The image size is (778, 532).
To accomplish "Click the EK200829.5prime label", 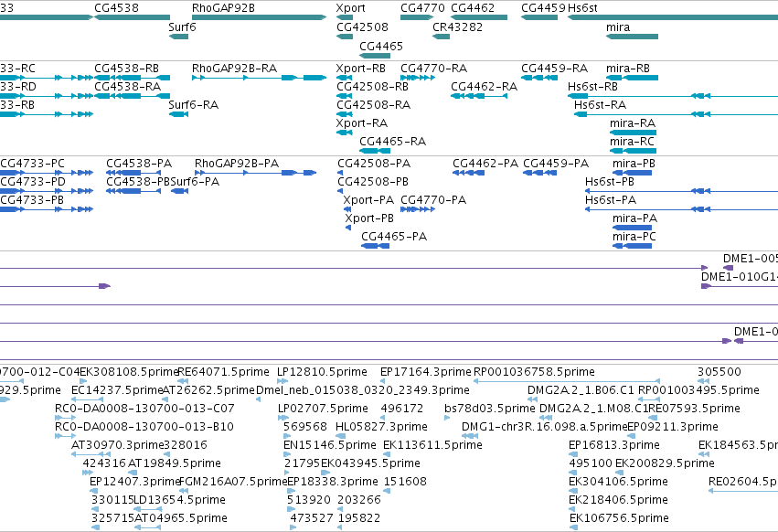I will coord(665,463).
